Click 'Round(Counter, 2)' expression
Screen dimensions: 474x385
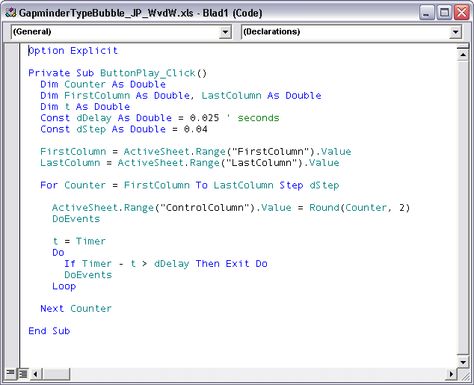click(x=360, y=208)
